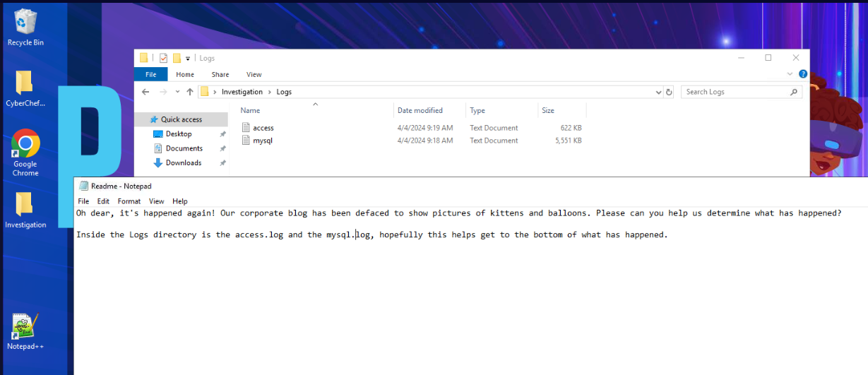
Task: Click the 622 KB size cell
Action: 571,128
